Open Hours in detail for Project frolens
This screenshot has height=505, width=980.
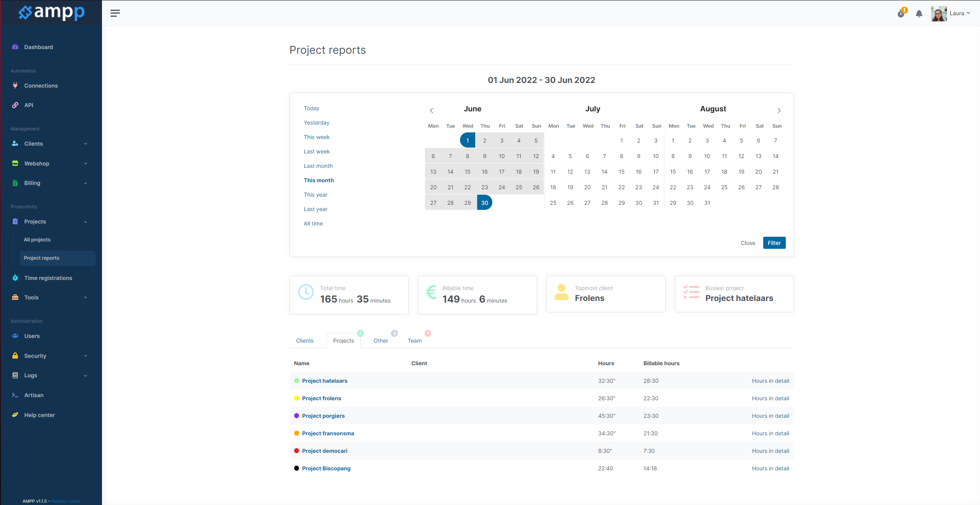[x=770, y=398]
